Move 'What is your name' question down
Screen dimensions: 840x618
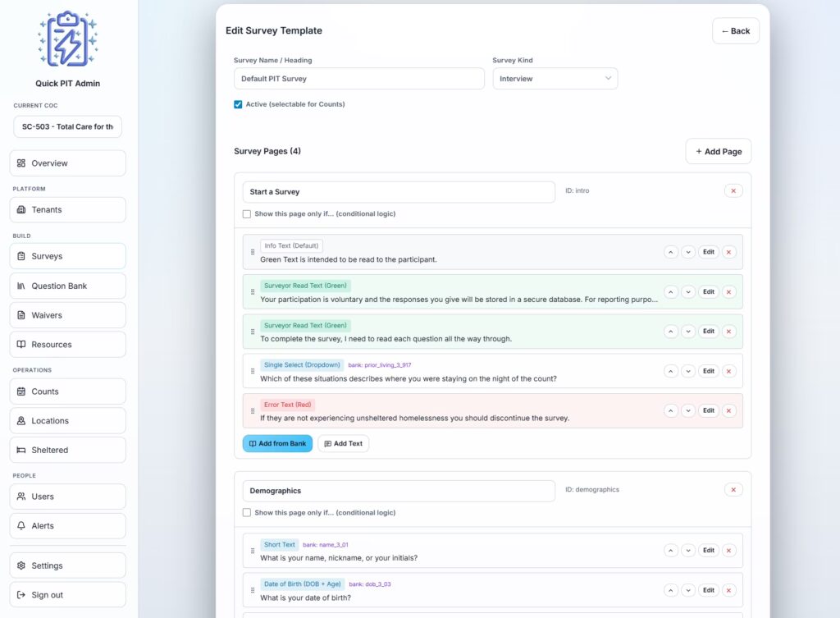click(x=688, y=551)
